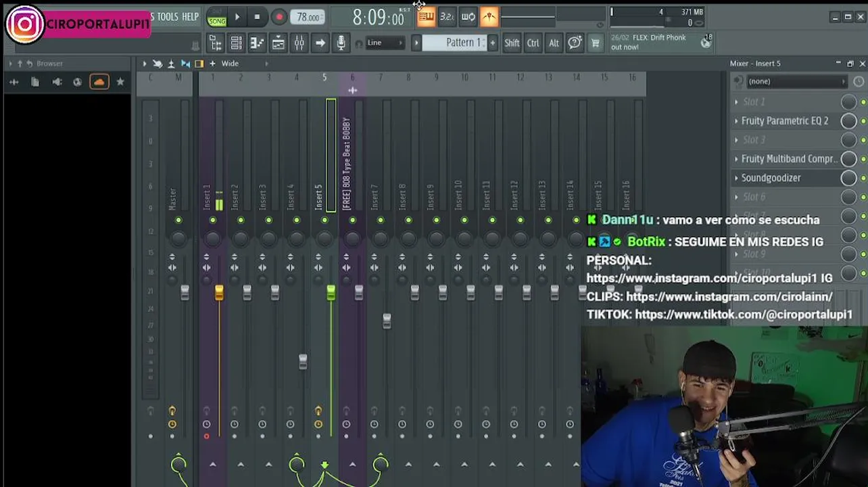This screenshot has height=487, width=868.
Task: Start playback with the play button
Action: click(x=237, y=17)
